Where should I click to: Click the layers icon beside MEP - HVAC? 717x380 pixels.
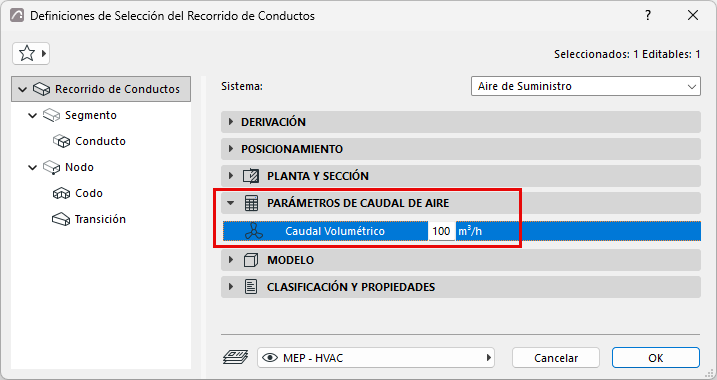click(x=235, y=357)
